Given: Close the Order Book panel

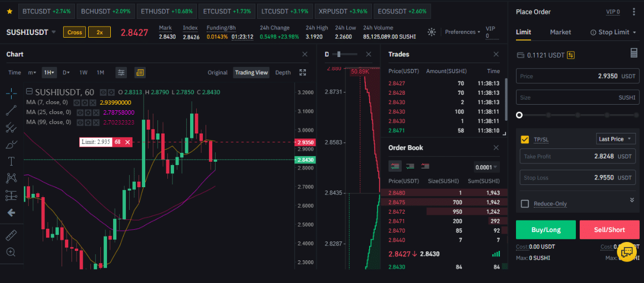Looking at the screenshot, I should 496,148.
